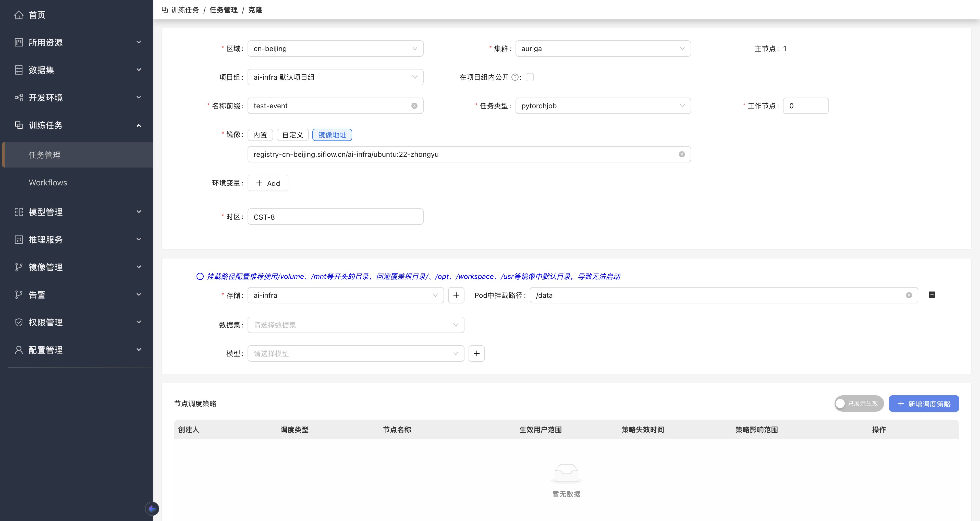This screenshot has width=980, height=521.
Task: Clear the Pod mount path /data
Action: coord(909,295)
